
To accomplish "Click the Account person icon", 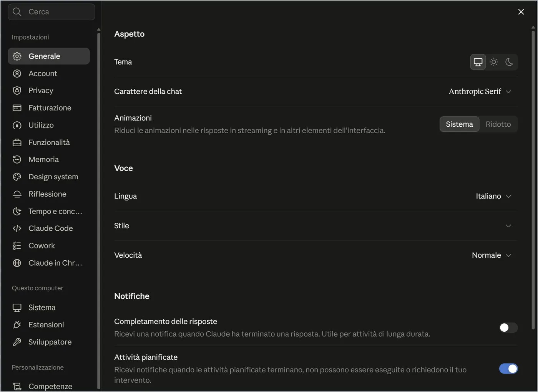I will click(17, 73).
